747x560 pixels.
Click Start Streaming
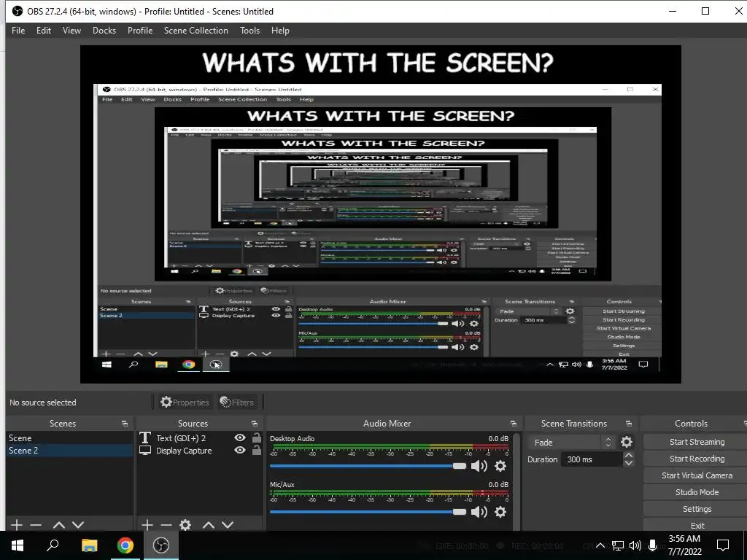[697, 442]
